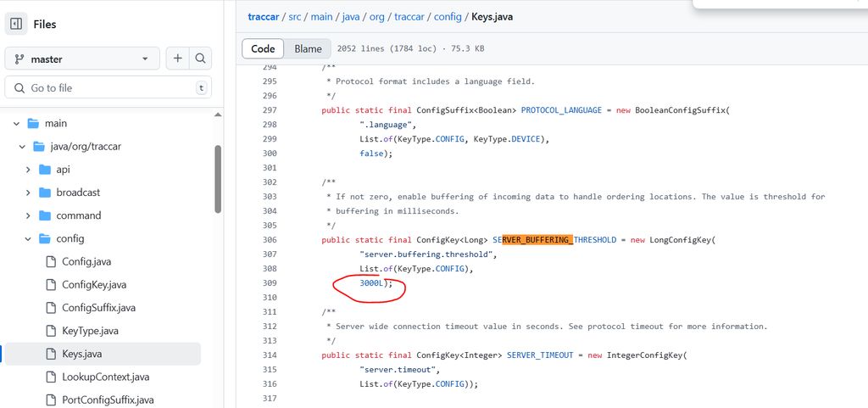The image size is (868, 408).
Task: Switch to the Blame tab
Action: (308, 48)
